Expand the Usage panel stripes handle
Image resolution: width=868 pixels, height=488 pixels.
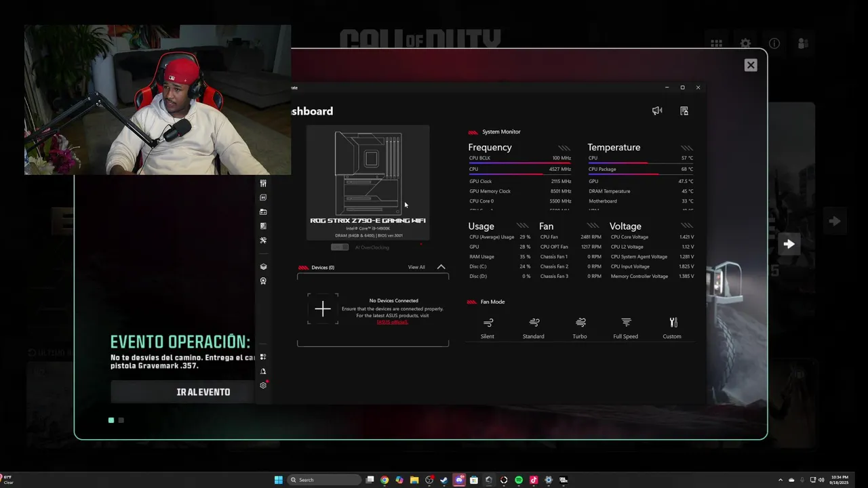pos(522,226)
